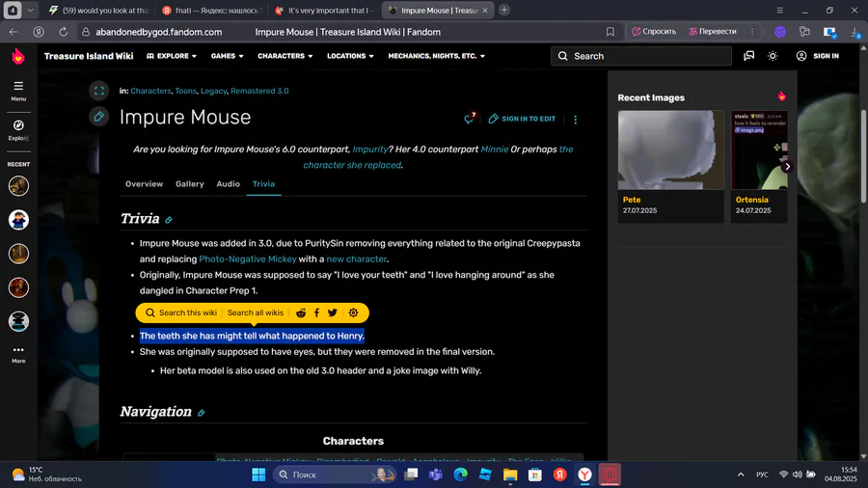Click the Treasure Island Wiki title
The height and width of the screenshot is (488, 868).
pos(89,56)
